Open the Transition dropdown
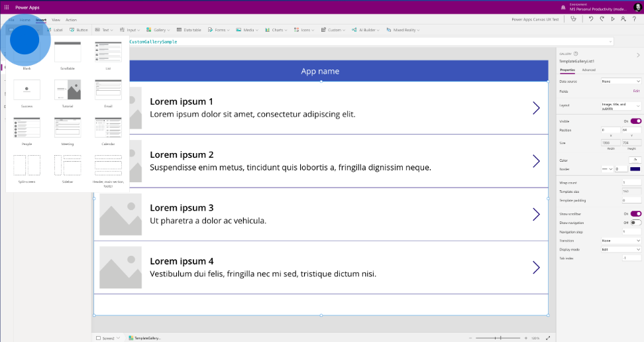 tap(621, 241)
